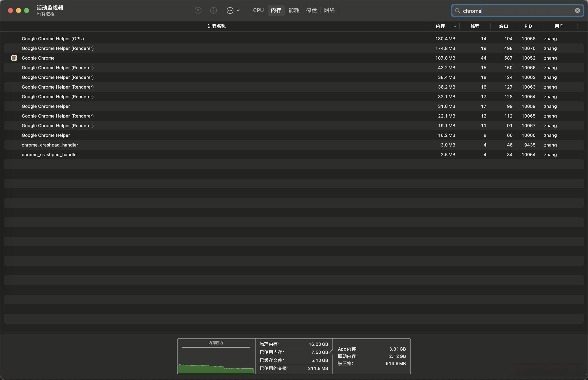Viewport: 588px width, 380px height.
Task: Click PID 10058 cell
Action: point(529,39)
